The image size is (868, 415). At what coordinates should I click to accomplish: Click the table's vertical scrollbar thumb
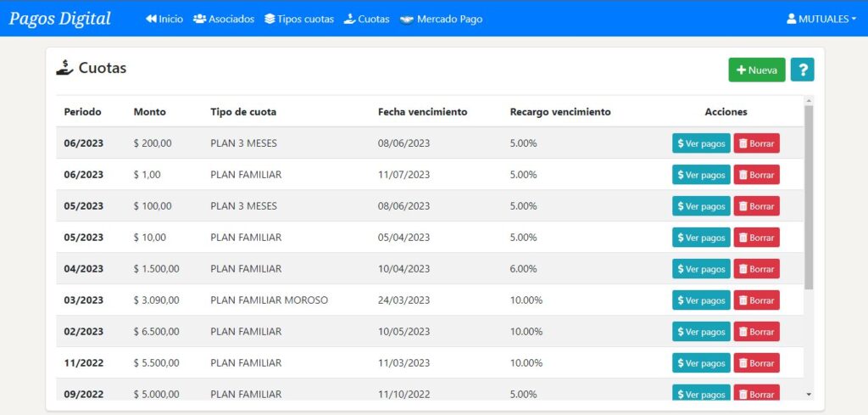pyautogui.click(x=809, y=197)
